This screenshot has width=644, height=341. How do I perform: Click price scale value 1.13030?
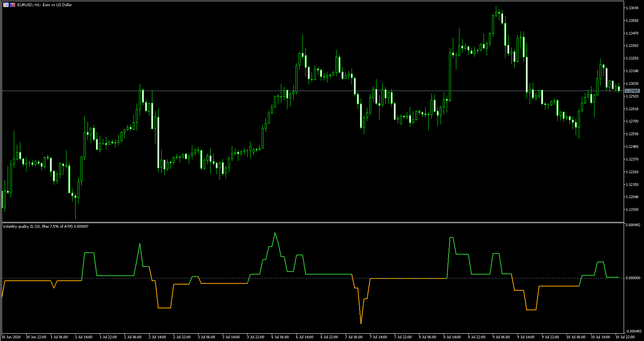click(x=632, y=84)
